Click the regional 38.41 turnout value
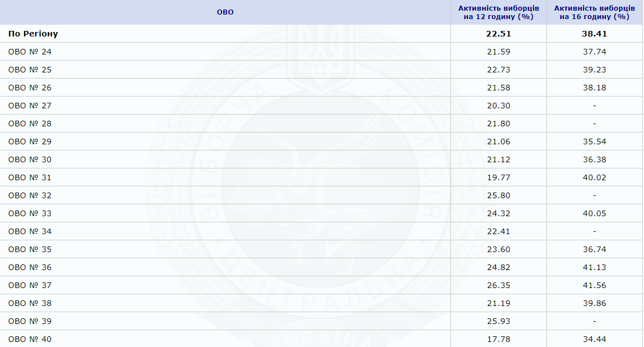Image resolution: width=644 pixels, height=347 pixels. pos(594,34)
